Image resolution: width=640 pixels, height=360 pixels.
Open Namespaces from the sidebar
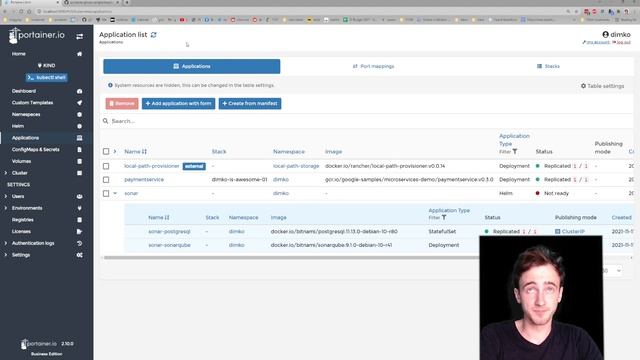(x=26, y=115)
